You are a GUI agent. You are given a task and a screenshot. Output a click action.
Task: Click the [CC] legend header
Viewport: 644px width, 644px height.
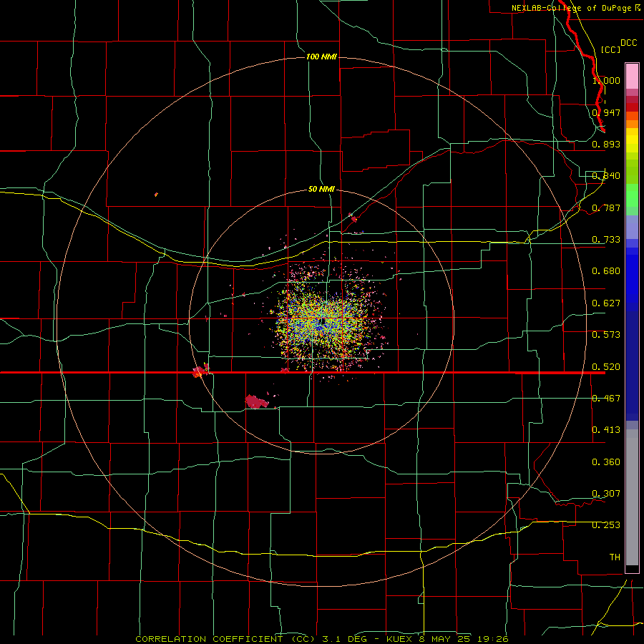click(x=611, y=49)
